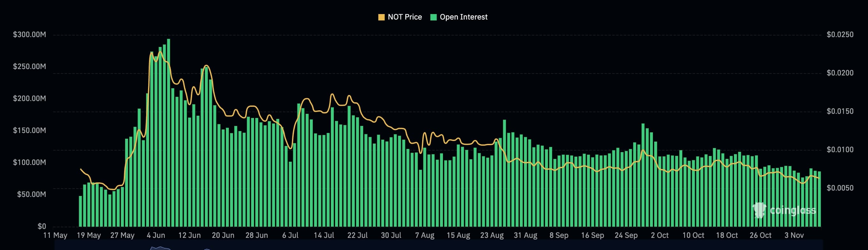The height and width of the screenshot is (250, 868).
Task: Click the 26 Oct date label
Action: [x=760, y=236]
